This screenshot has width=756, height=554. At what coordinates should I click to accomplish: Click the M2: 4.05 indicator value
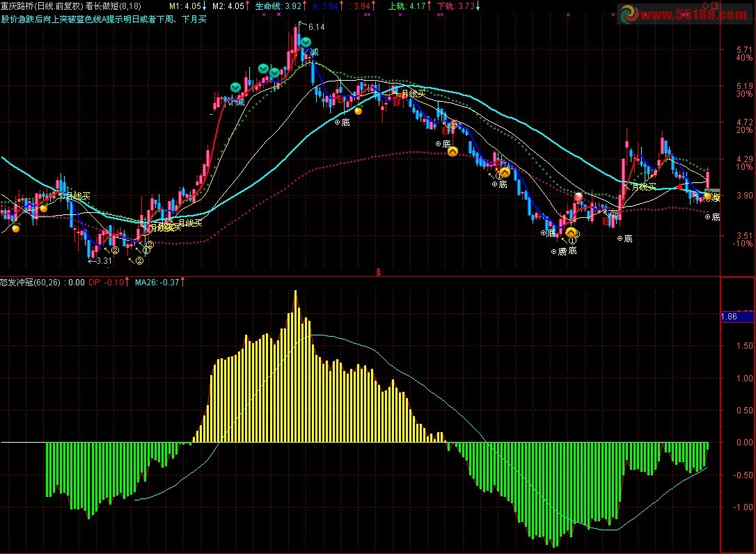[228, 6]
